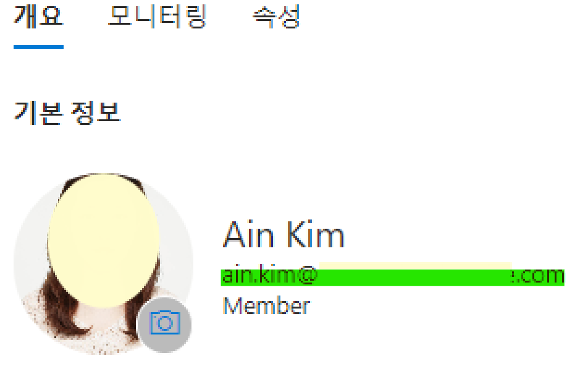
Task: Click the Member user type label
Action: point(267,305)
